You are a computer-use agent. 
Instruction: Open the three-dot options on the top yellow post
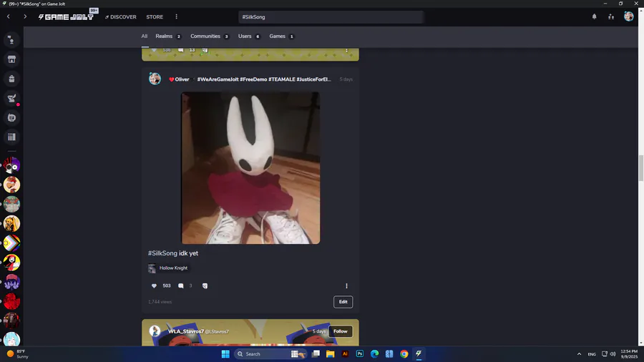click(x=346, y=50)
